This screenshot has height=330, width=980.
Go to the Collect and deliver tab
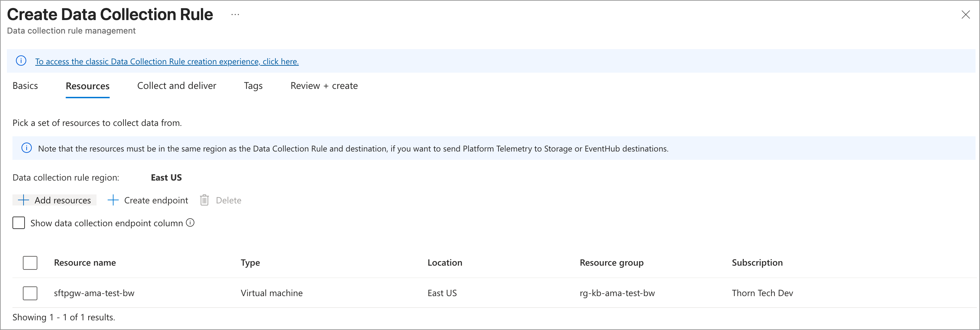[176, 86]
